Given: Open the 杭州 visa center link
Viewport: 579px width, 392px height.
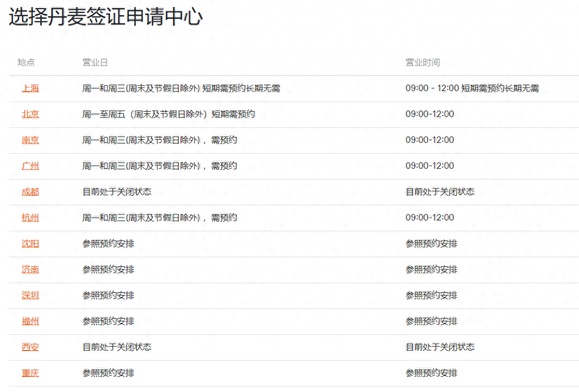Looking at the screenshot, I should (30, 217).
